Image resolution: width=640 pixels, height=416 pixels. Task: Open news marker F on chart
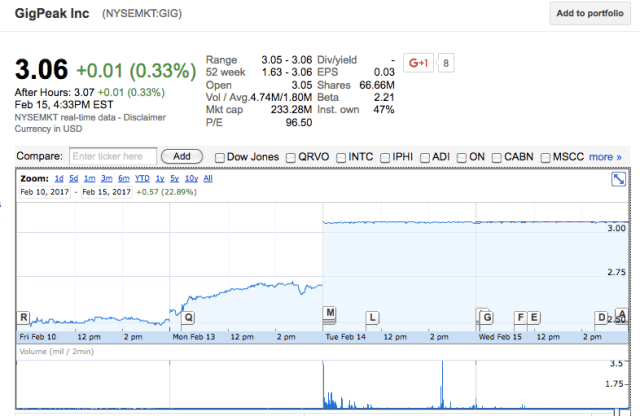[x=520, y=317]
